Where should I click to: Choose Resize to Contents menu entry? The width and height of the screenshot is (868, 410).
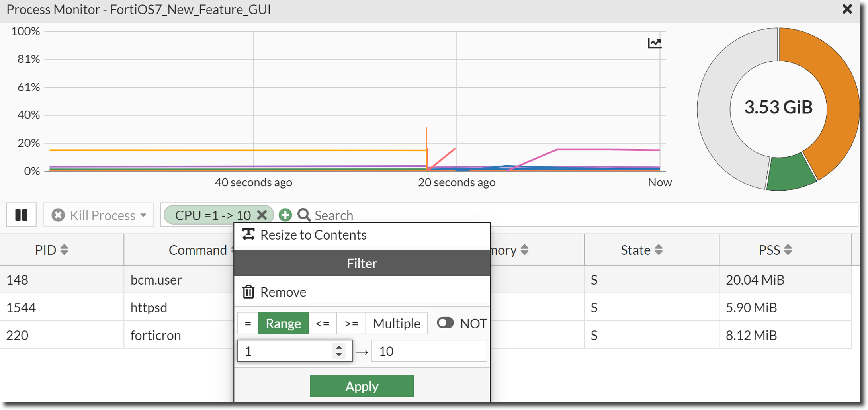pos(313,235)
